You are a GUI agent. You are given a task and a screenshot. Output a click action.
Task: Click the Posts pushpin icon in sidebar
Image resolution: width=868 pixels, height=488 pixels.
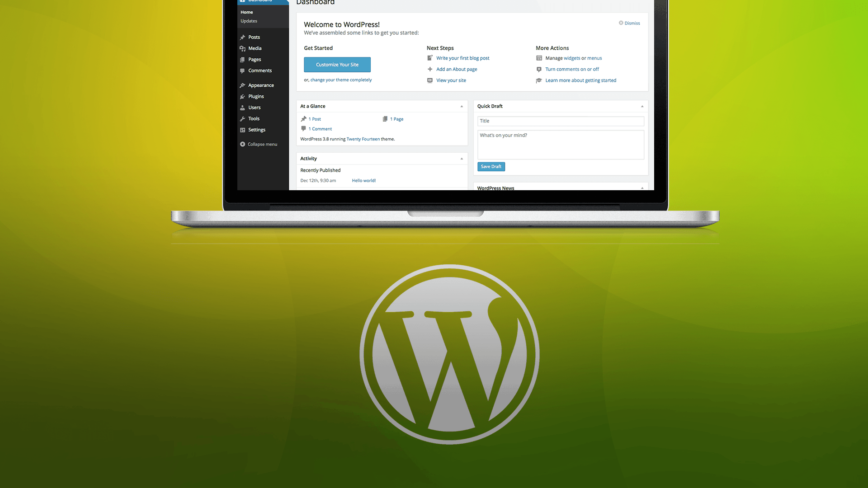pyautogui.click(x=243, y=38)
